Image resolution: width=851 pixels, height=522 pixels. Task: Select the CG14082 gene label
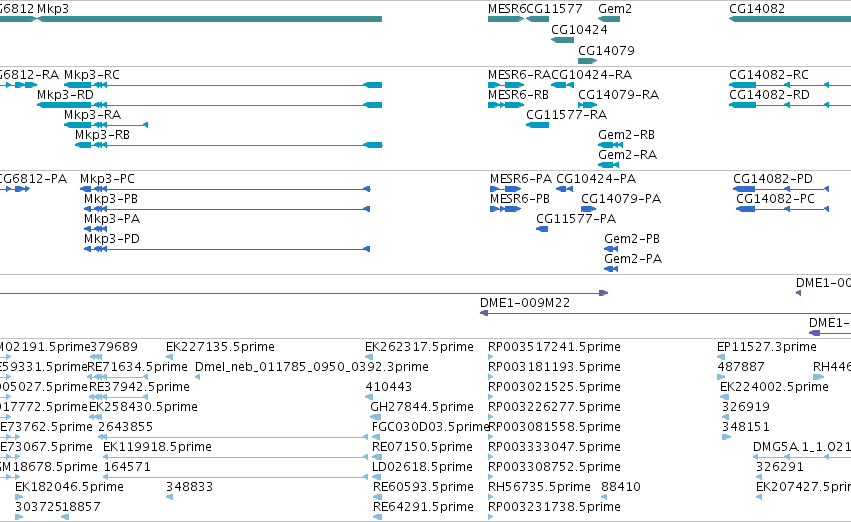(x=757, y=9)
